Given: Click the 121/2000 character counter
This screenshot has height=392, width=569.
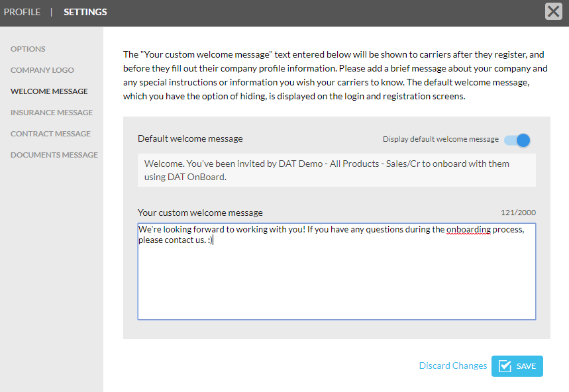Looking at the screenshot, I should tap(518, 213).
